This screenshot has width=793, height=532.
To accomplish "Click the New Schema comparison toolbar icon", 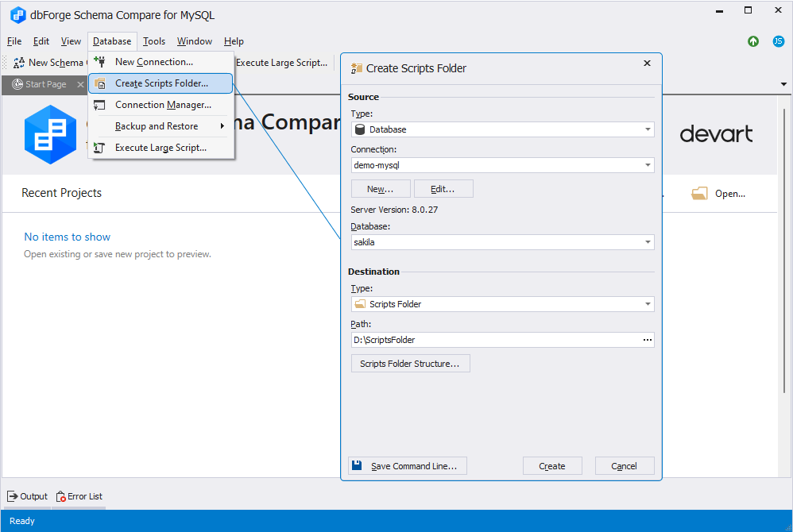I will pos(19,63).
